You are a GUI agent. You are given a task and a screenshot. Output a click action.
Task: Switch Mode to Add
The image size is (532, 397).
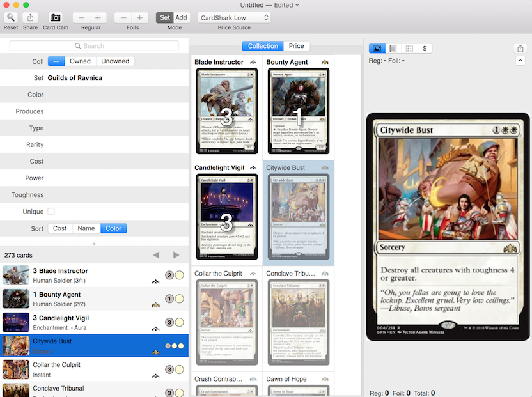pos(181,18)
